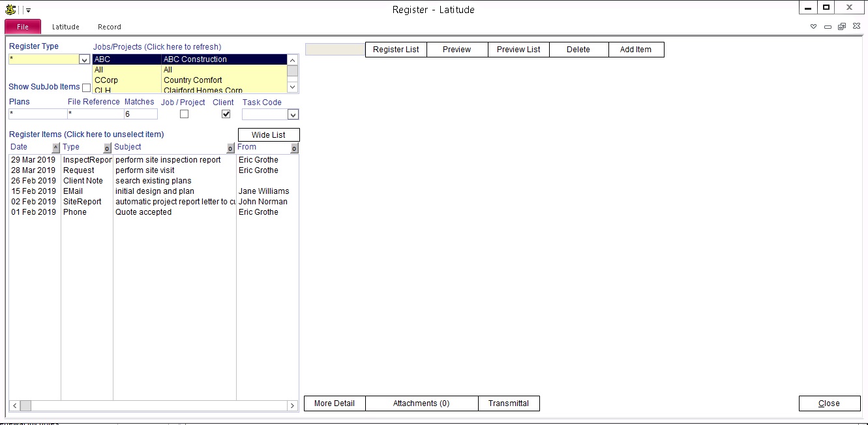The image size is (868, 425).
Task: Click the Add Item button
Action: click(636, 50)
